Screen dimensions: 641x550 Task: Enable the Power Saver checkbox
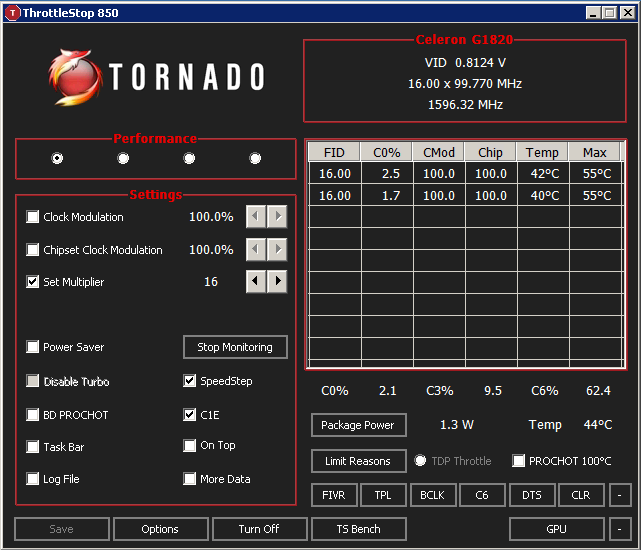(x=32, y=347)
